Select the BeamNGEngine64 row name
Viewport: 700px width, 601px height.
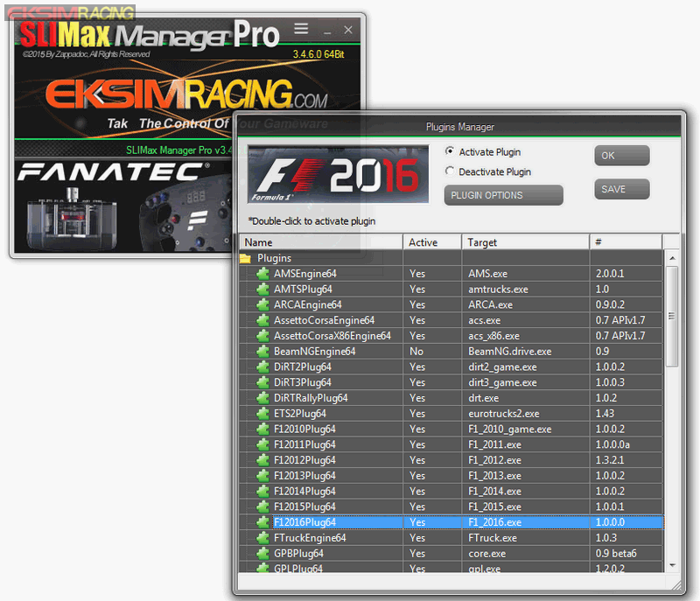tap(315, 351)
